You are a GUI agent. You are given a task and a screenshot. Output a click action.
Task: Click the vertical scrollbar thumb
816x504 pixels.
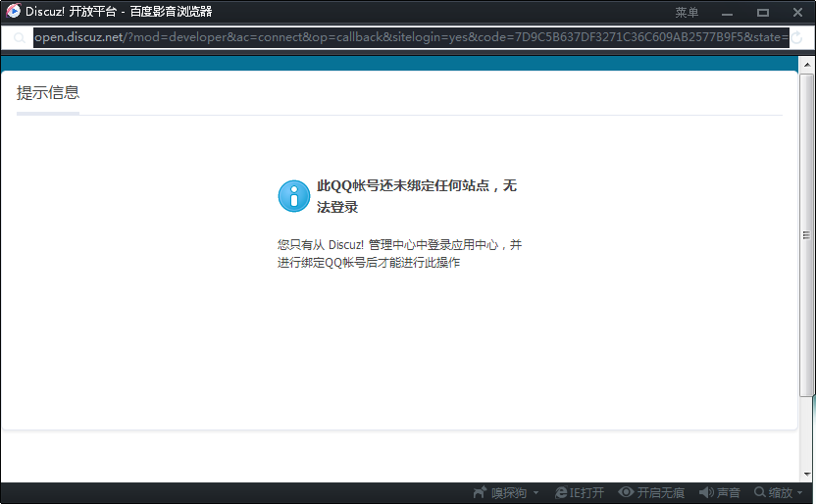806,235
